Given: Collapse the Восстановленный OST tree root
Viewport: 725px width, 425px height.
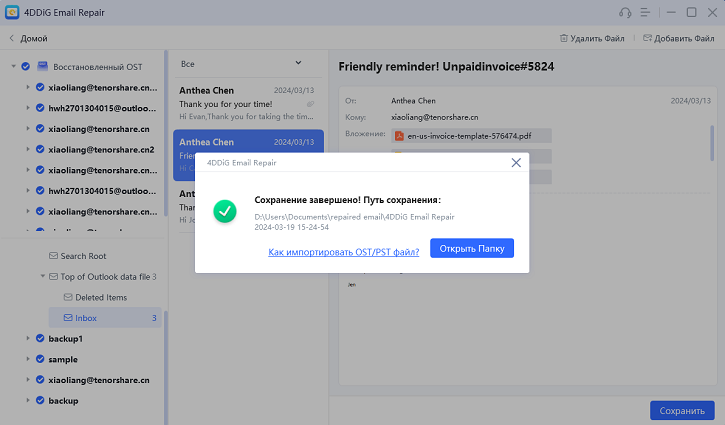Looking at the screenshot, I should point(13,67).
